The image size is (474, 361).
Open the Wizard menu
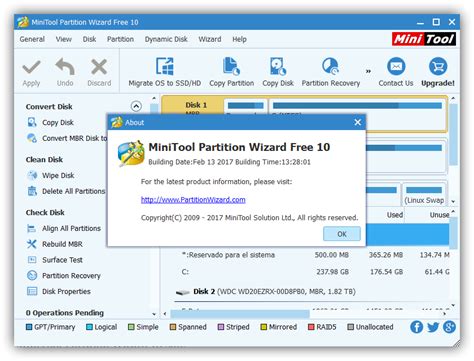click(x=210, y=39)
